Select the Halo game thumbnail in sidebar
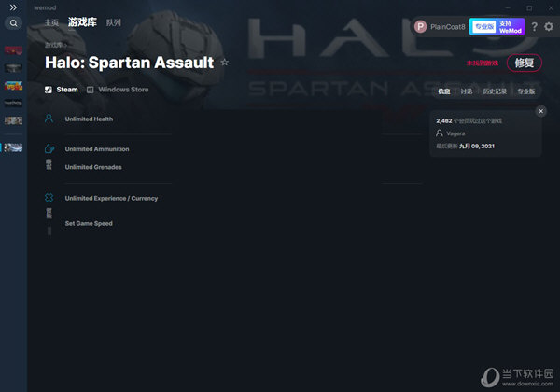This screenshot has height=392, width=560. coord(14,147)
